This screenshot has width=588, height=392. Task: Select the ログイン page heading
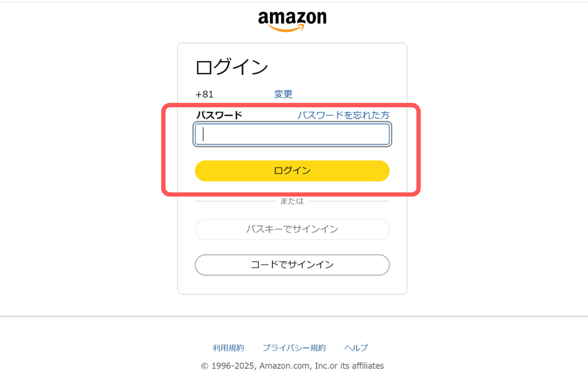(230, 67)
